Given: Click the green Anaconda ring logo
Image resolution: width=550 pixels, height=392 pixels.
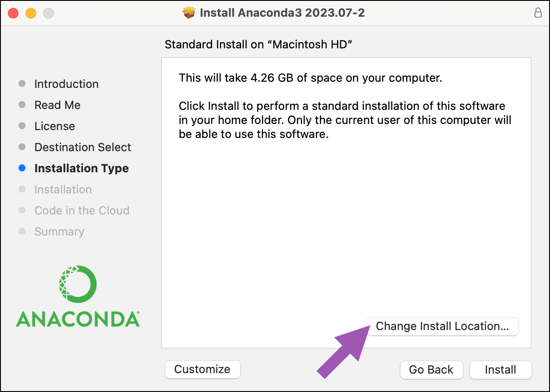Looking at the screenshot, I should click(x=77, y=284).
